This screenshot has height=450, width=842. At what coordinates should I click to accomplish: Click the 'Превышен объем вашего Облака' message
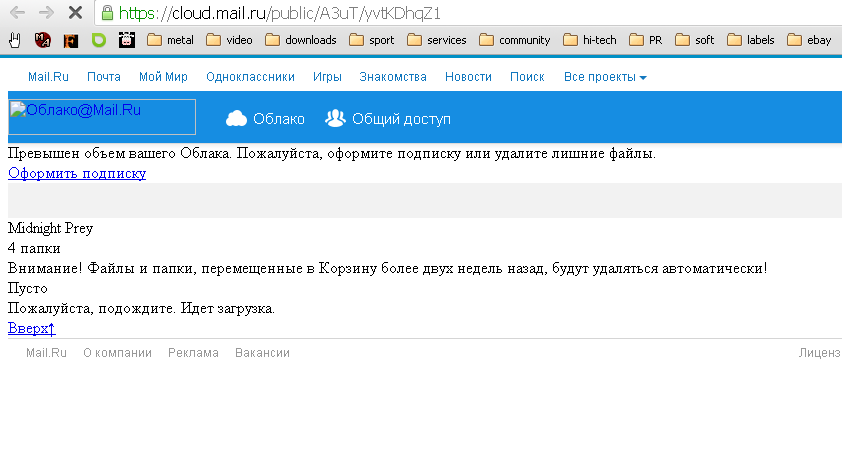click(332, 154)
